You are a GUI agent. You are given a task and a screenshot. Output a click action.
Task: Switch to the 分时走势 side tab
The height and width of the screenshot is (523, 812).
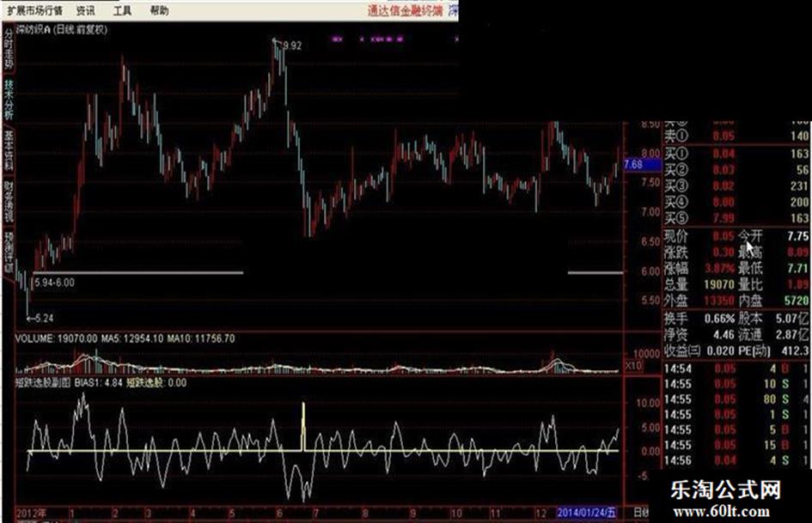click(9, 48)
